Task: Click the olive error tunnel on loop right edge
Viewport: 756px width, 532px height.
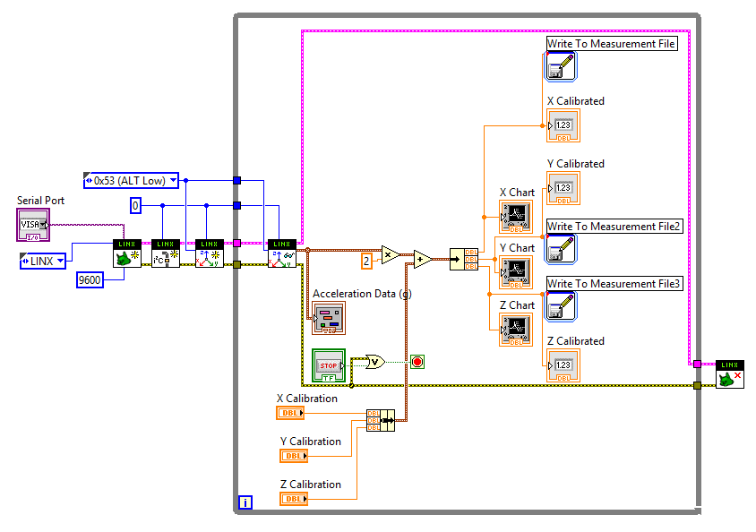Action: pyautogui.click(x=697, y=385)
